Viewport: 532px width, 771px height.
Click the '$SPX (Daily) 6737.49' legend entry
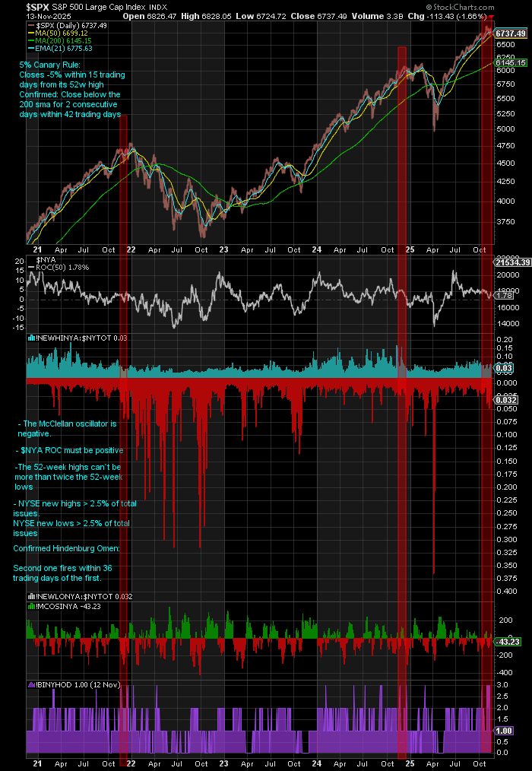pyautogui.click(x=68, y=25)
